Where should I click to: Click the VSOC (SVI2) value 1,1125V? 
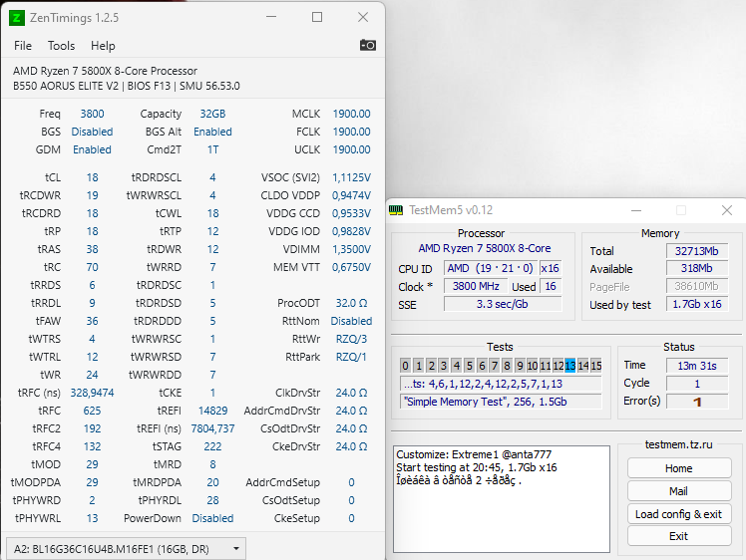pyautogui.click(x=352, y=177)
